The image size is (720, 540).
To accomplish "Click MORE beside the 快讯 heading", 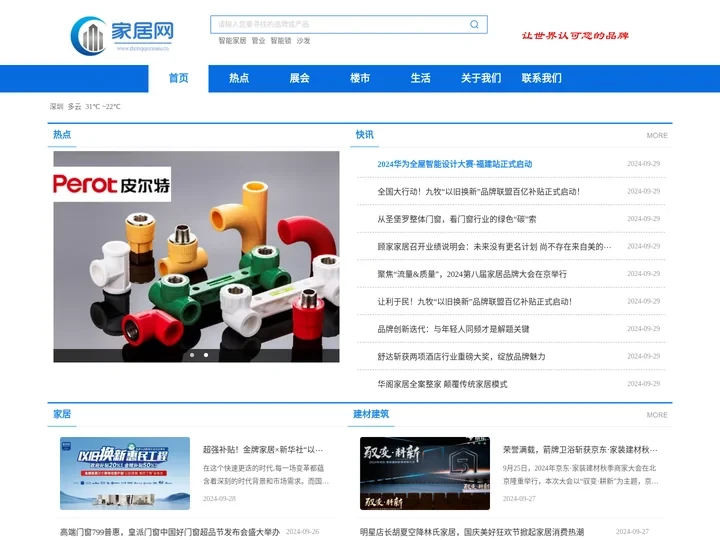I will coord(657,135).
